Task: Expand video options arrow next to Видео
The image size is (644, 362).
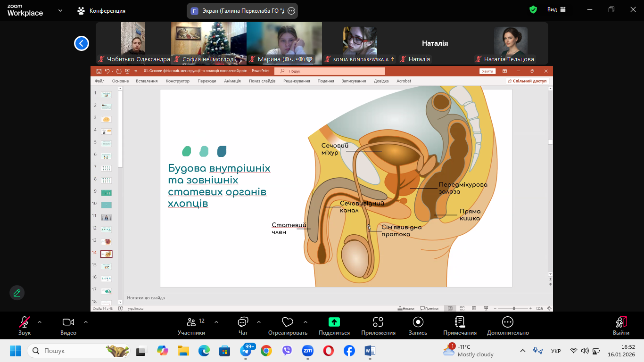Action: click(86, 322)
